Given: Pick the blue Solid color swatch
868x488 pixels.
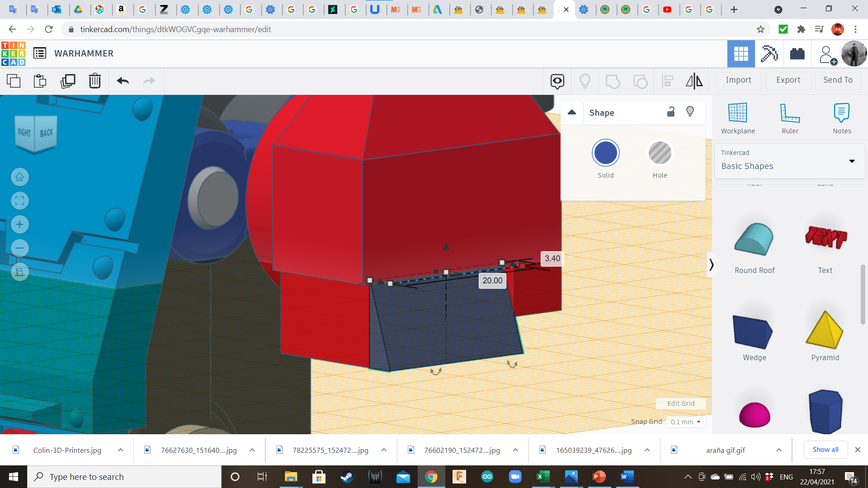Looking at the screenshot, I should click(x=605, y=154).
